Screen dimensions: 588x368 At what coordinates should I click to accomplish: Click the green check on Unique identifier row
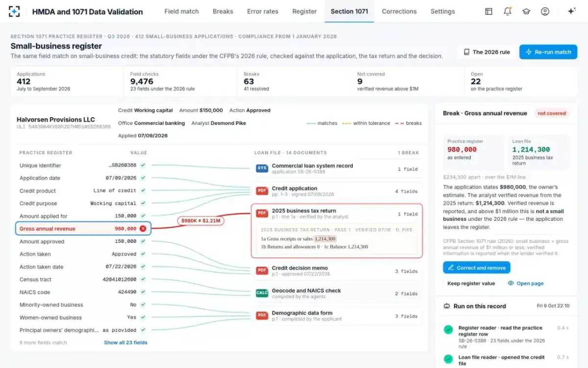[x=143, y=165]
